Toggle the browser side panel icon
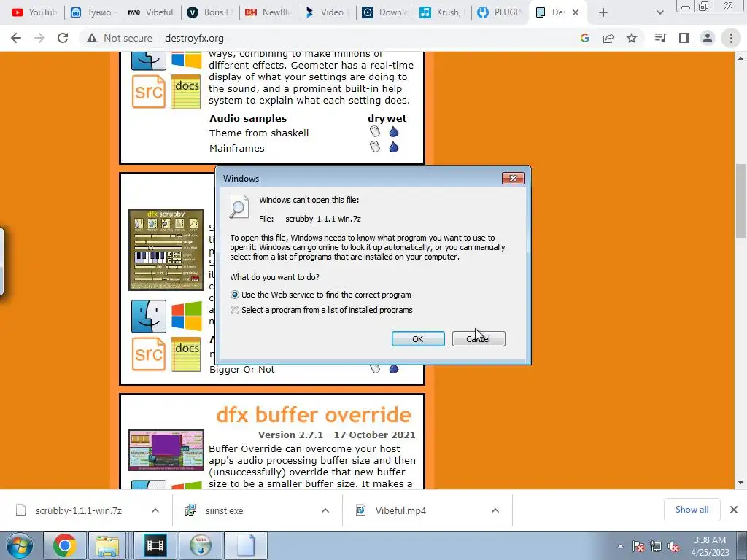The width and height of the screenshot is (747, 560). click(684, 38)
